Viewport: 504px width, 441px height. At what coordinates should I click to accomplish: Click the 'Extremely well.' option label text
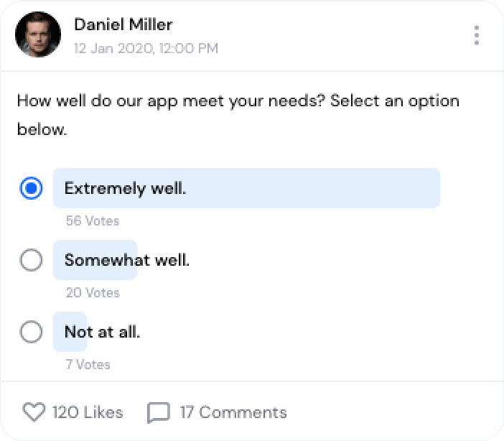coord(125,189)
